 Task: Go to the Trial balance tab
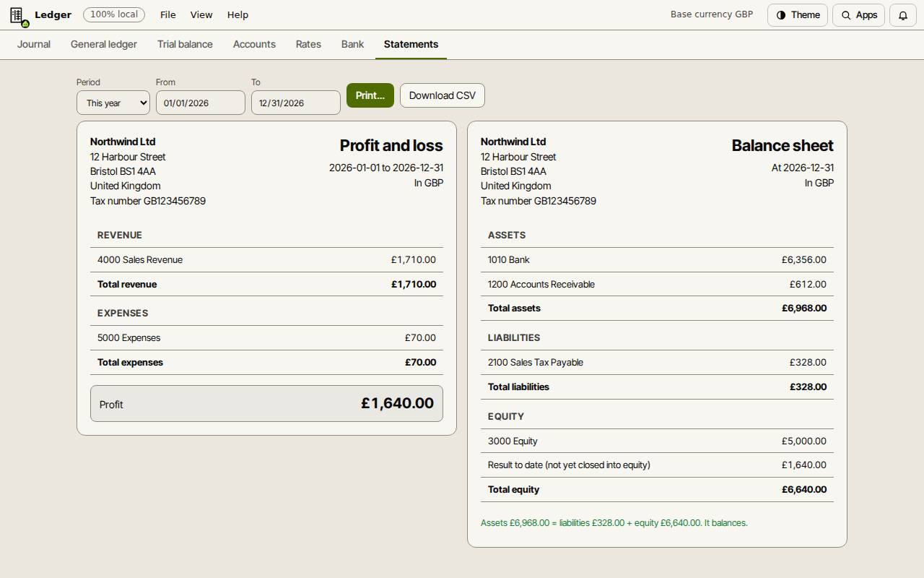[x=185, y=44]
